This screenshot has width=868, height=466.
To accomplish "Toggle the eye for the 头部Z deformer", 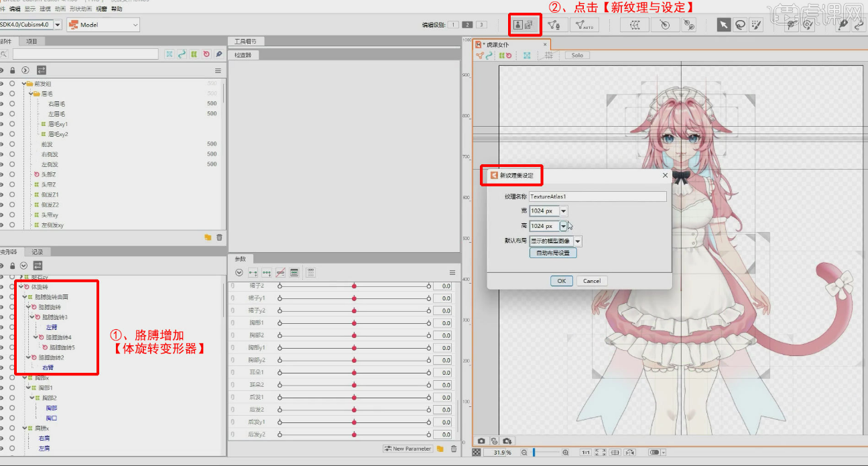I will click(x=2, y=174).
